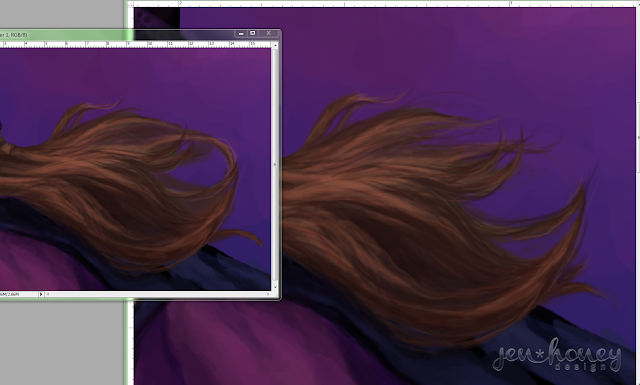The width and height of the screenshot is (640, 385).
Task: Click the floating window's vertical scrollbar track
Action: (275, 165)
